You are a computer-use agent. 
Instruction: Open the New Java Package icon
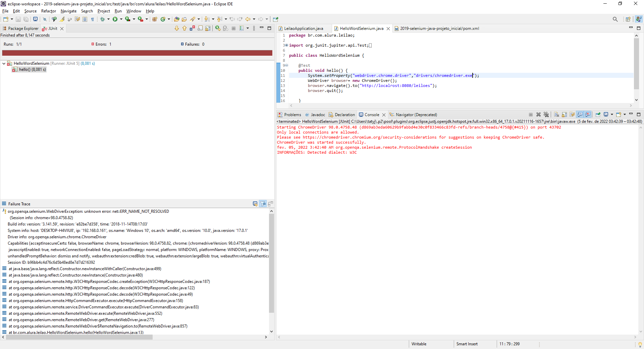click(155, 19)
